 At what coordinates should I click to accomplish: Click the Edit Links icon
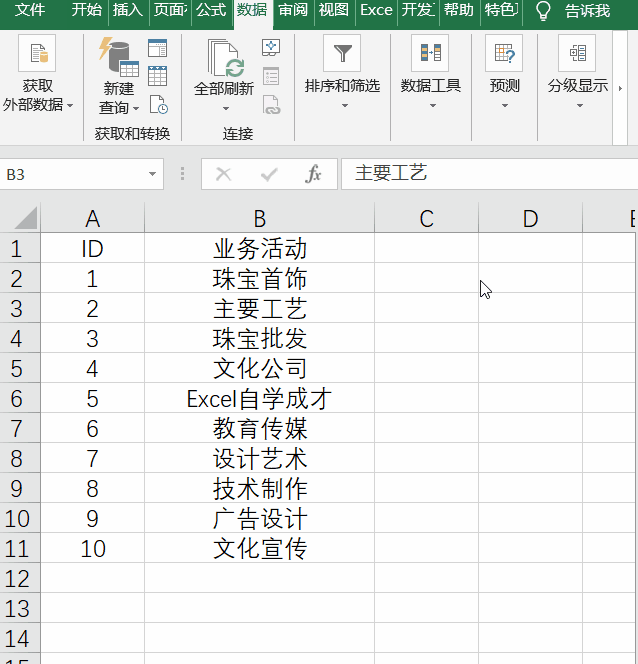pyautogui.click(x=271, y=105)
